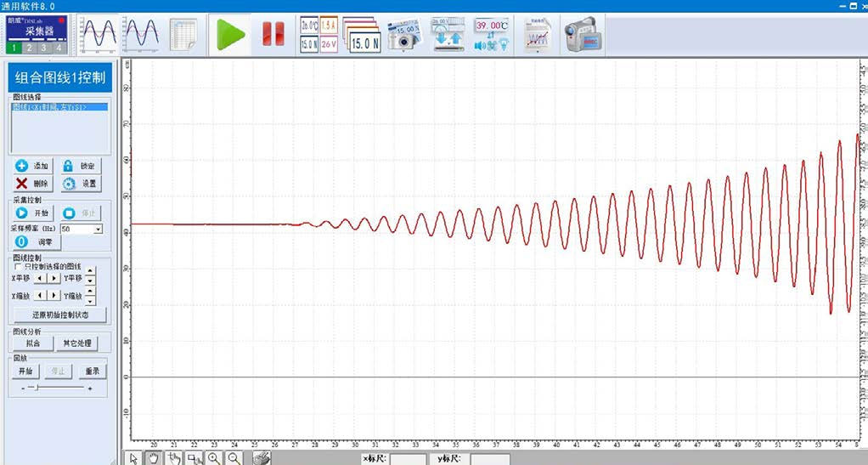Click the green play button in toolbar
The image size is (868, 465).
click(230, 34)
